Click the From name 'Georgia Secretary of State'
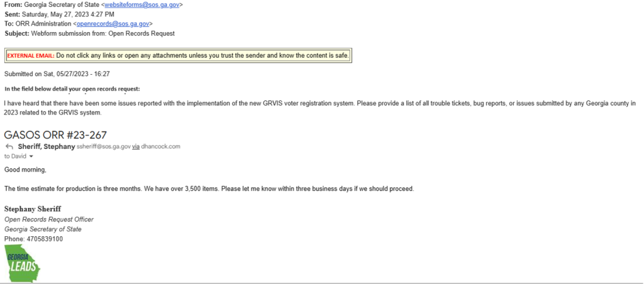This screenshot has width=644, height=284. coord(61,5)
